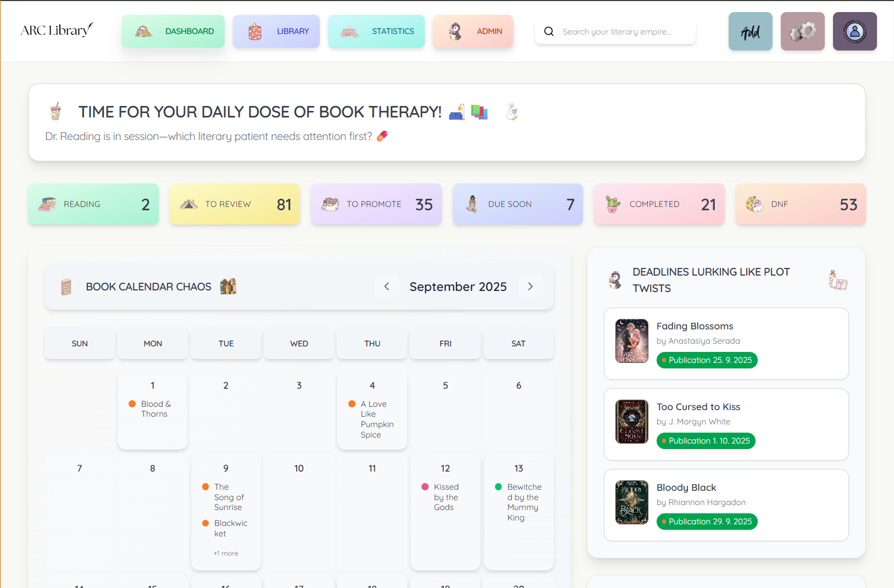Open the Due Soon stat card

point(518,204)
